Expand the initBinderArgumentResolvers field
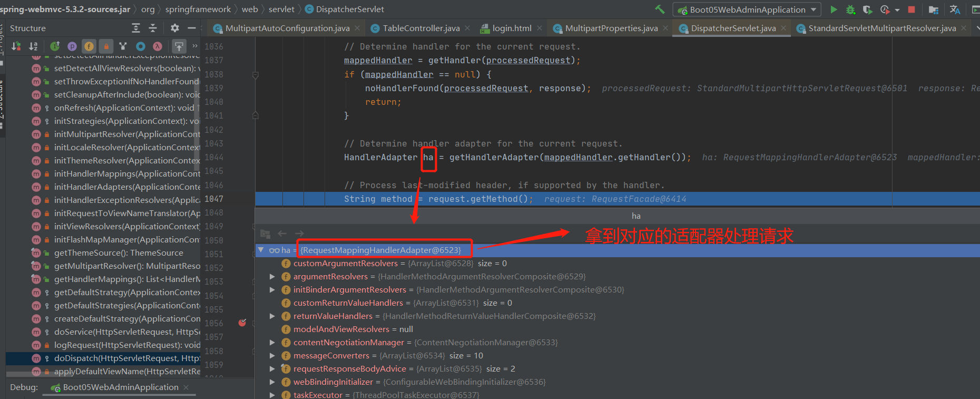The height and width of the screenshot is (399, 980). pos(272,289)
